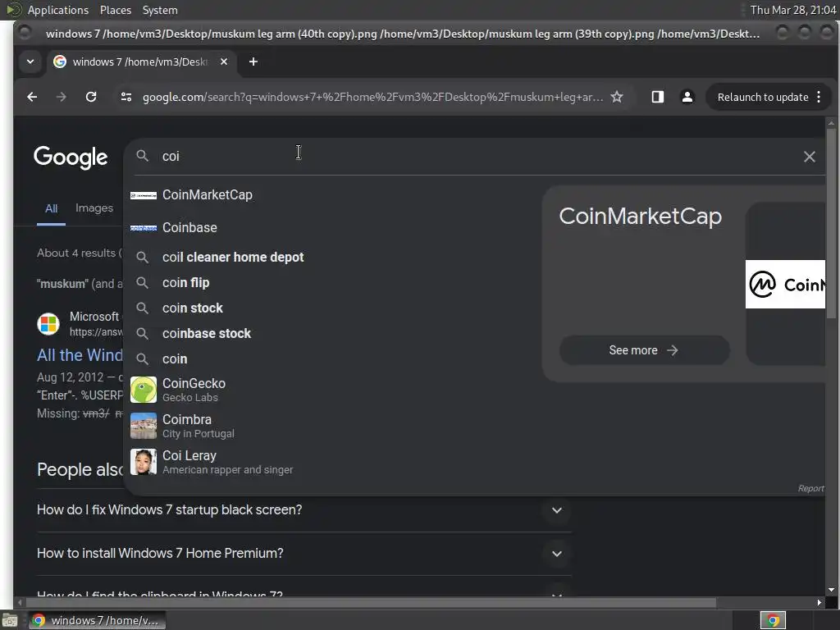Viewport: 840px width, 630px height.
Task: Click the Chrome taskbar entry 'windows 7 /home/v...'
Action: 97,620
